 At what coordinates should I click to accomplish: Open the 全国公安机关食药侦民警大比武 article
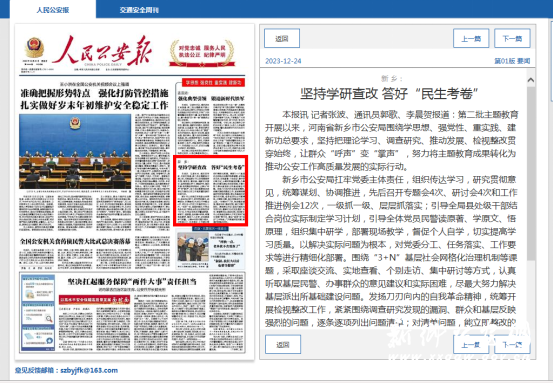[75, 242]
